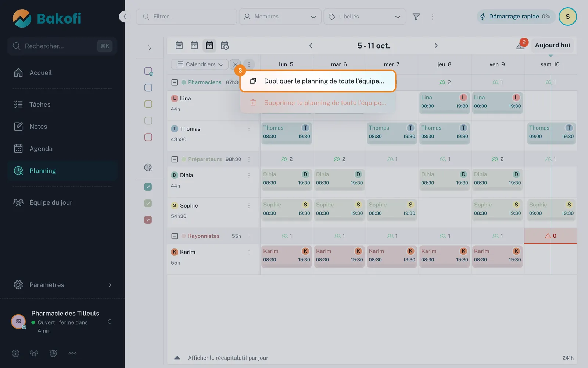Open the day view calendar icon
Image resolution: width=588 pixels, height=368 pixels.
(179, 45)
